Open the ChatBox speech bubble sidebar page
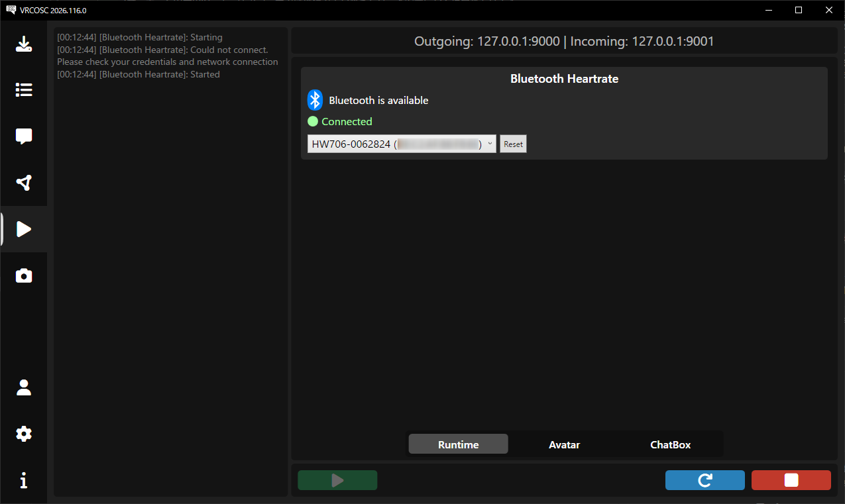 pyautogui.click(x=24, y=136)
